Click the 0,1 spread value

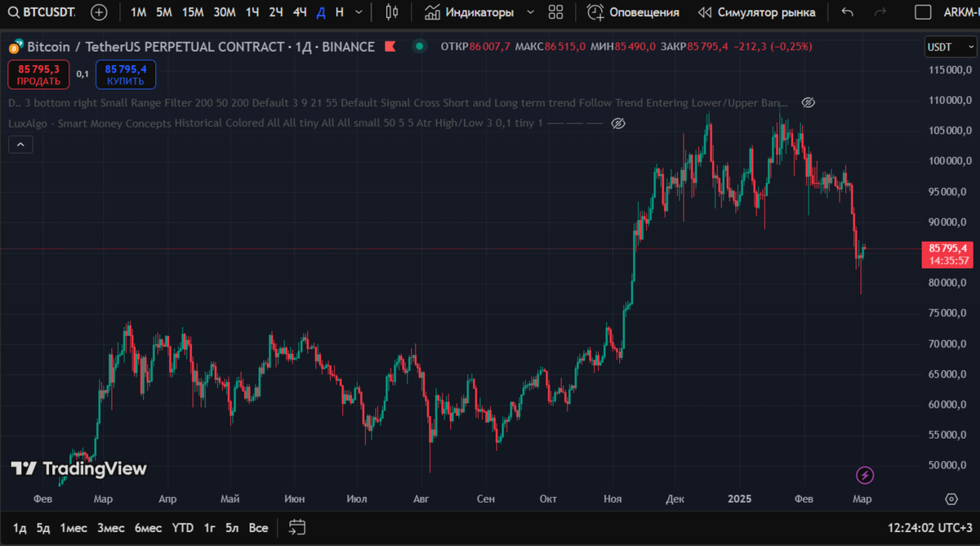pyautogui.click(x=82, y=74)
